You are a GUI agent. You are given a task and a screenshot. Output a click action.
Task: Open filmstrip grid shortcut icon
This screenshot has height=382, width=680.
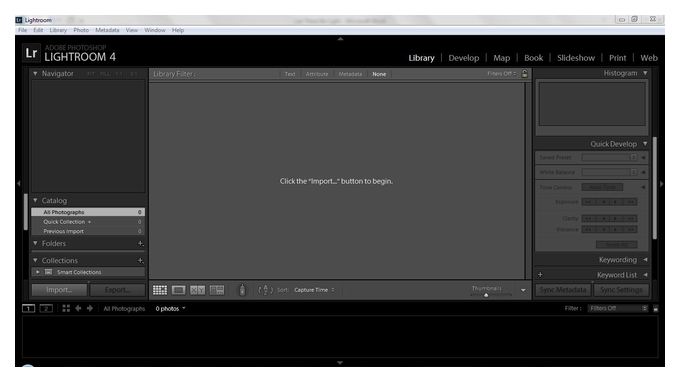[x=66, y=308]
